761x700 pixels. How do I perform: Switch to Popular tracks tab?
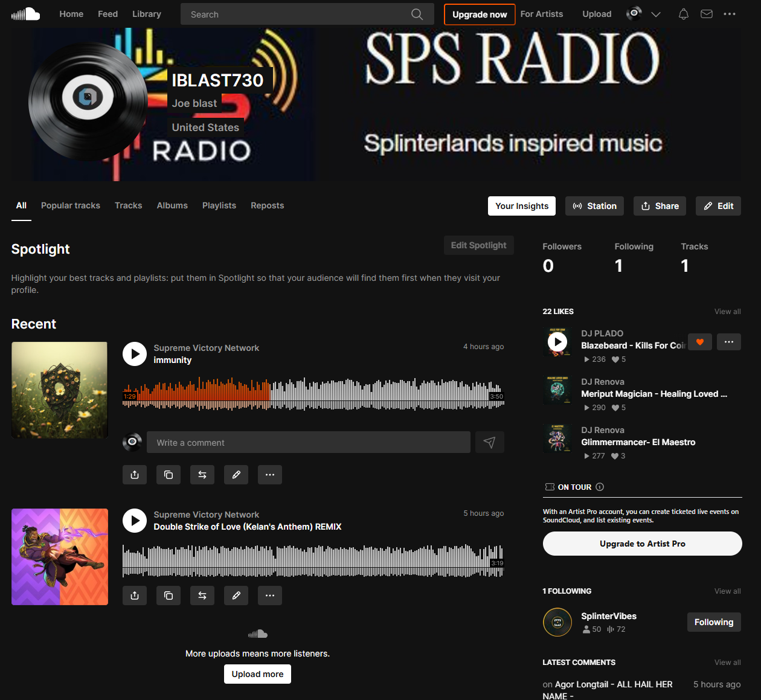[71, 205]
